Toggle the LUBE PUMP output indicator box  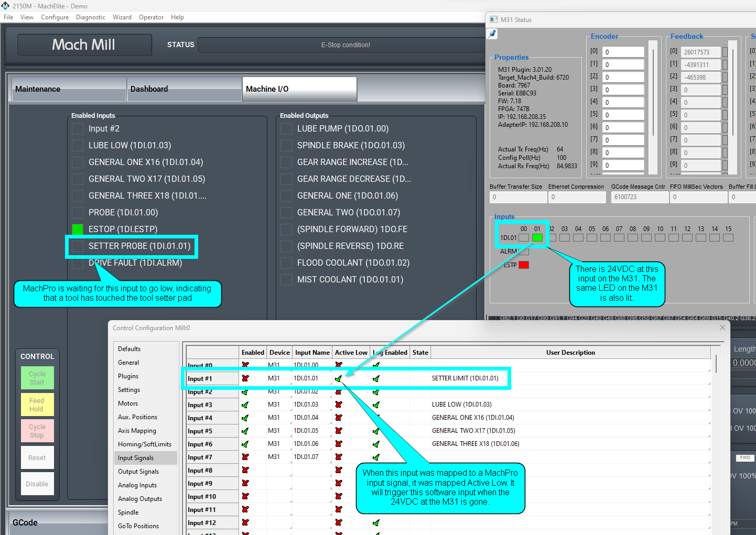tap(286, 129)
